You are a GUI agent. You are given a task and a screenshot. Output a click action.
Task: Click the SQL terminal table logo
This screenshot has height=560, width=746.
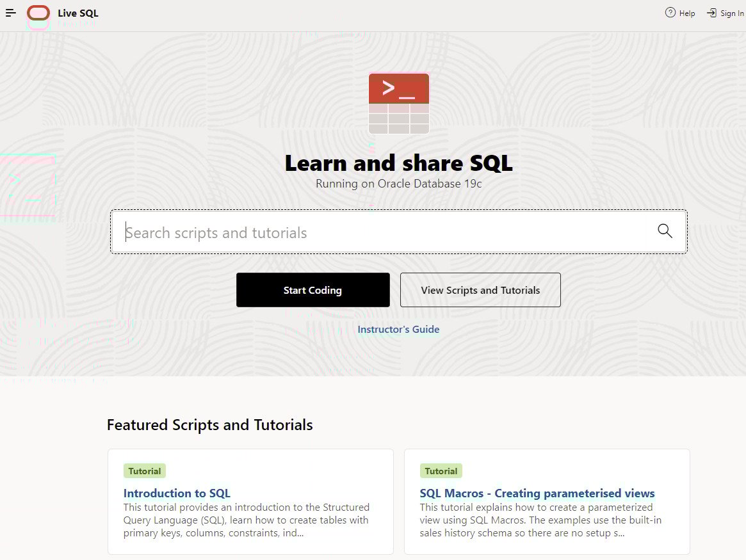(399, 103)
